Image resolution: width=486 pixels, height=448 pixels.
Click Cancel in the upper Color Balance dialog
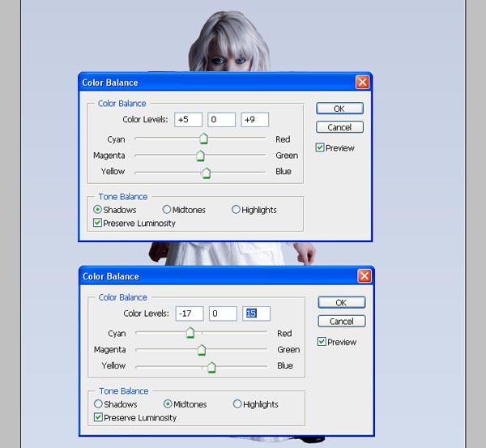coord(339,127)
